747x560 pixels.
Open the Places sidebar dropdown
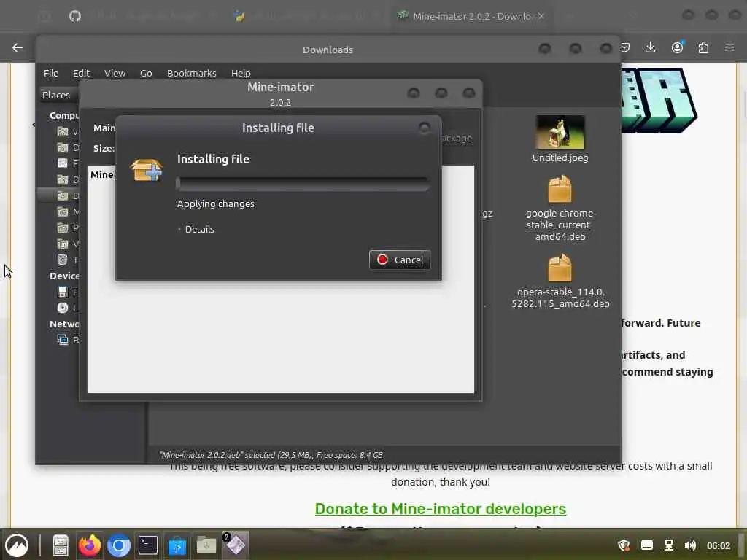(x=57, y=95)
